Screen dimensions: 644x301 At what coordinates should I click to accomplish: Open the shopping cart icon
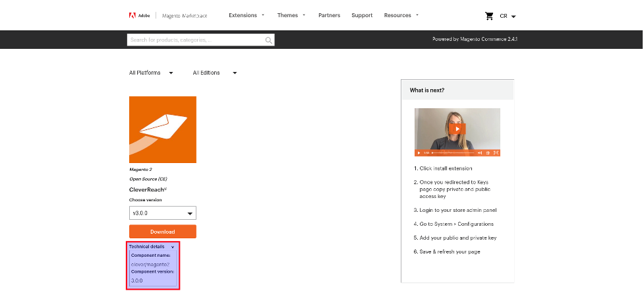point(489,15)
